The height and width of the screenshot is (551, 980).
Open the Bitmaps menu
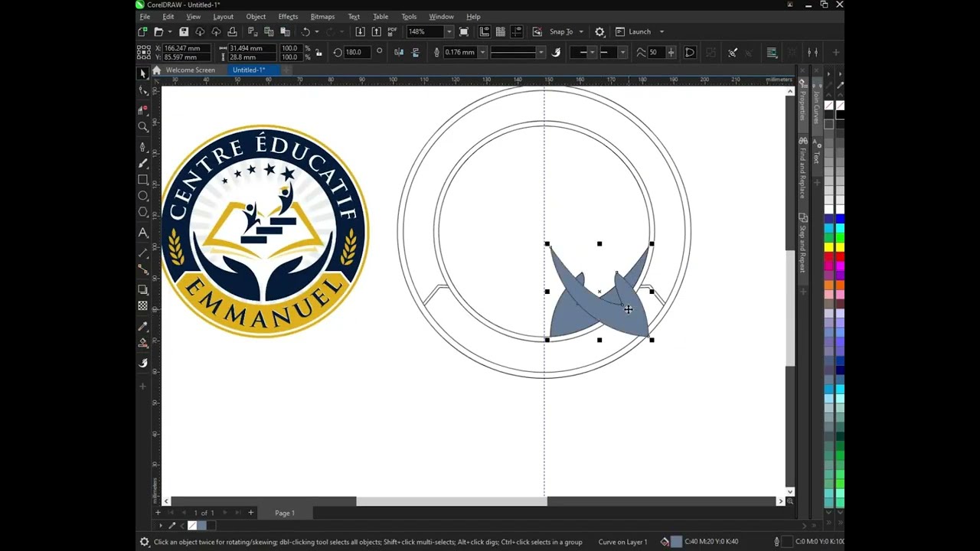(322, 17)
